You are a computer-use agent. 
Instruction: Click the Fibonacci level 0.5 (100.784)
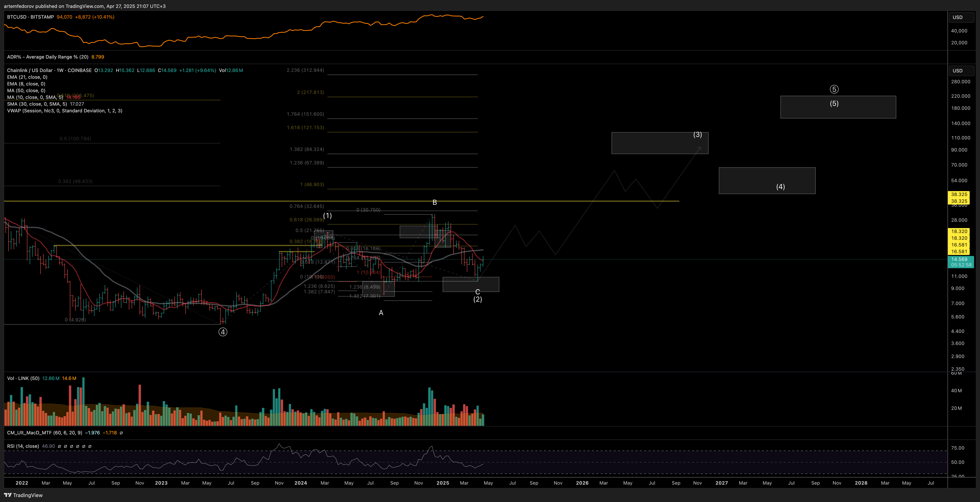pos(75,139)
